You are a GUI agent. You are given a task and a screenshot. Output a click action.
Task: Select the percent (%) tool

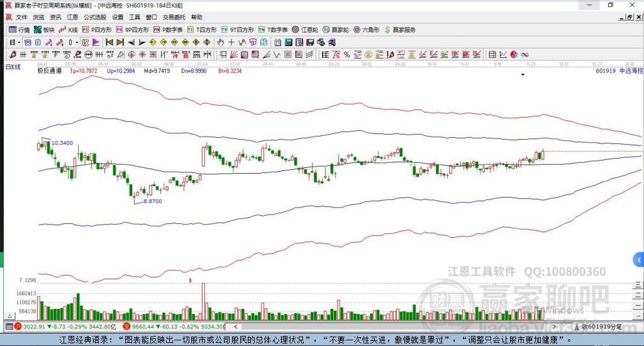point(347,55)
